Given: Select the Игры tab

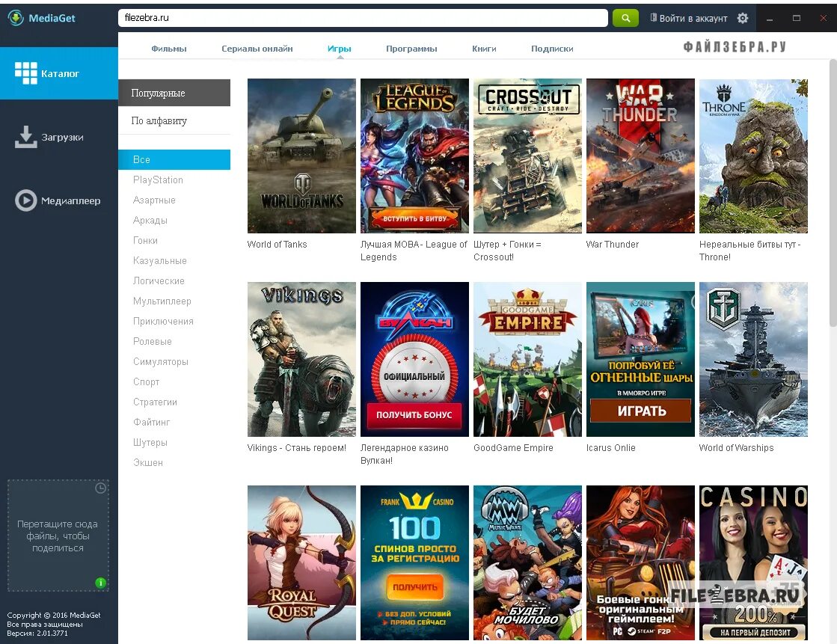Looking at the screenshot, I should coord(340,49).
